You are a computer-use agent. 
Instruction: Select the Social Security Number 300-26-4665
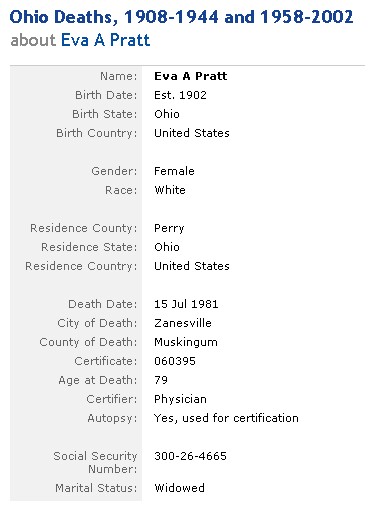click(x=190, y=456)
